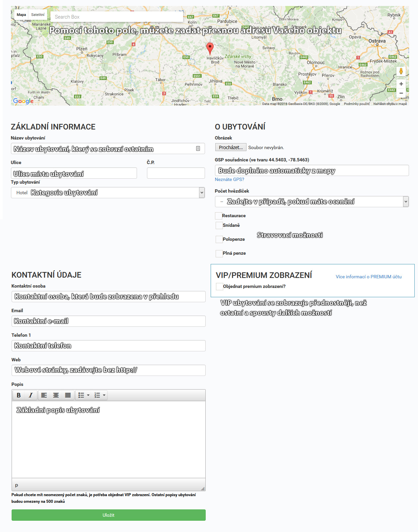Tick the Polopenze checkbox
Image resolution: width=418 pixels, height=532 pixels.
[219, 239]
